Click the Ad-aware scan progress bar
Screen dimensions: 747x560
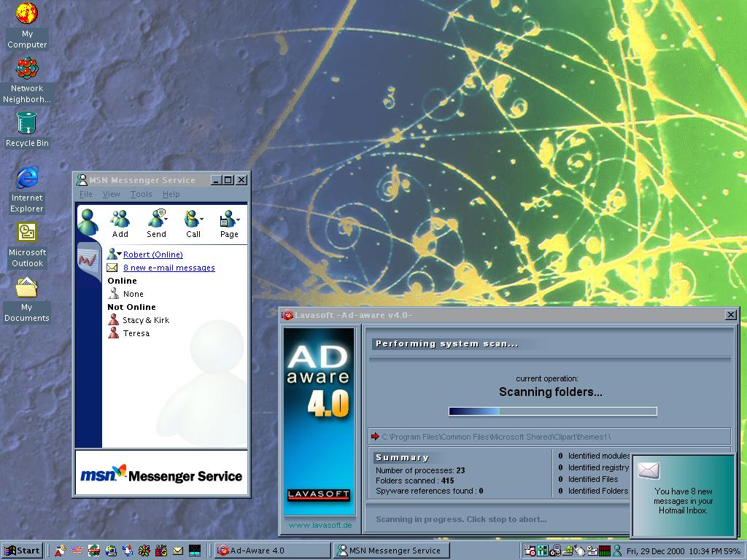(x=552, y=411)
